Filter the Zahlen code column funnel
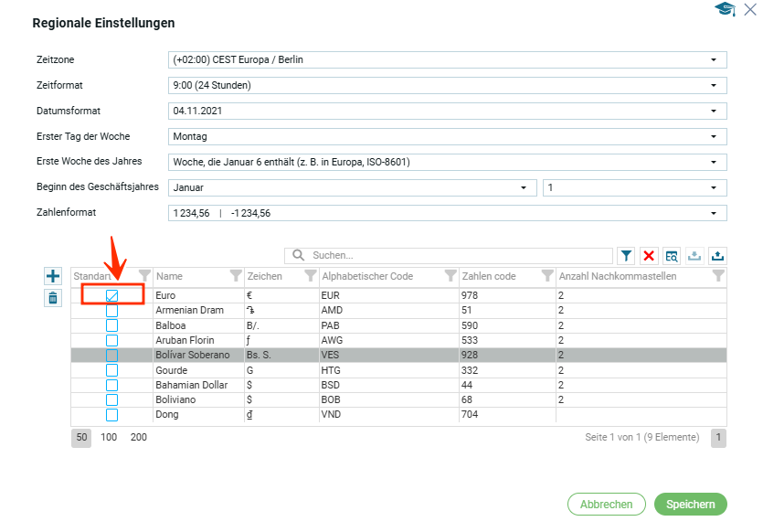 (546, 276)
